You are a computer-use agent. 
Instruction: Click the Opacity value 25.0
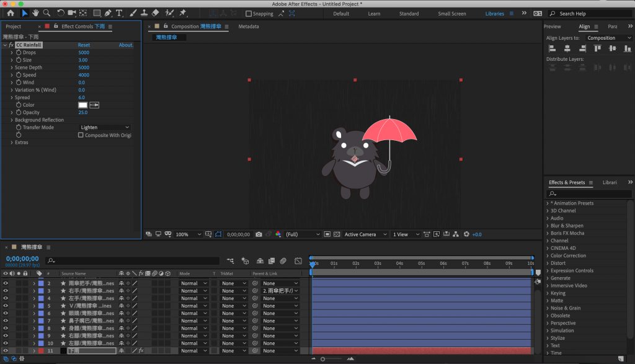(83, 112)
